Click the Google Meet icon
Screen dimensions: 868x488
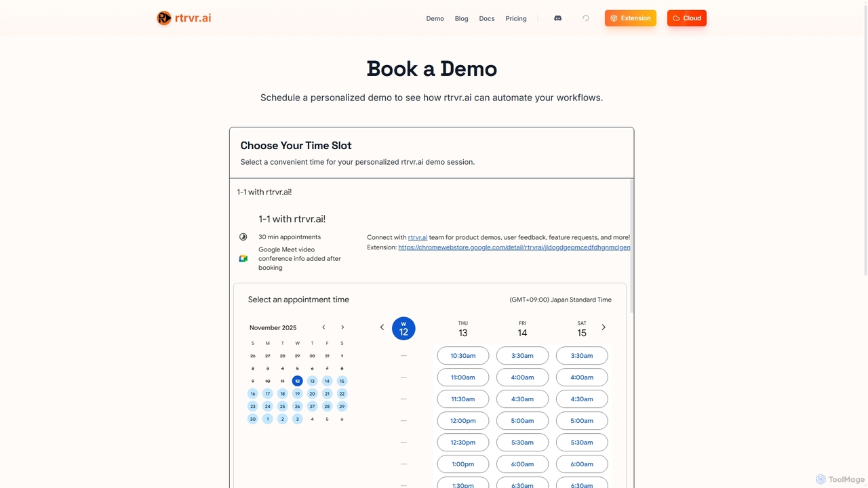point(243,258)
